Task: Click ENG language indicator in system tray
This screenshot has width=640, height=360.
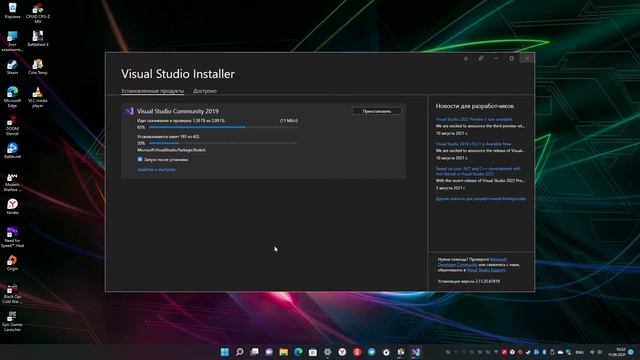Action: [579, 352]
